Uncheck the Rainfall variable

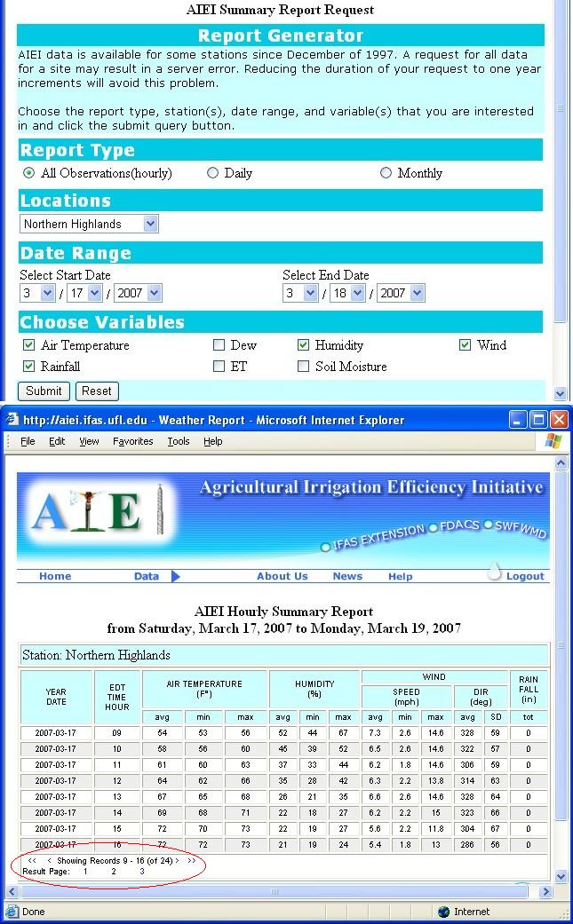[28, 366]
